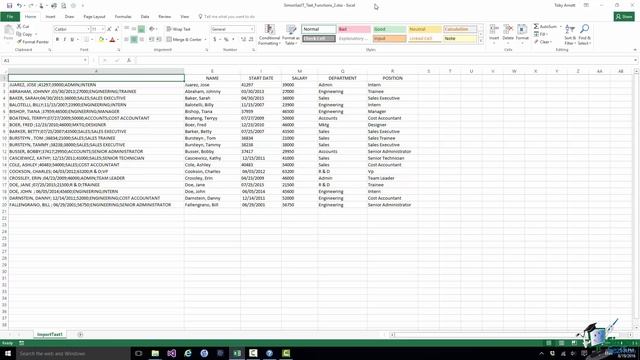Apply the Good cell style
The height and width of the screenshot is (360, 640).
(389, 29)
